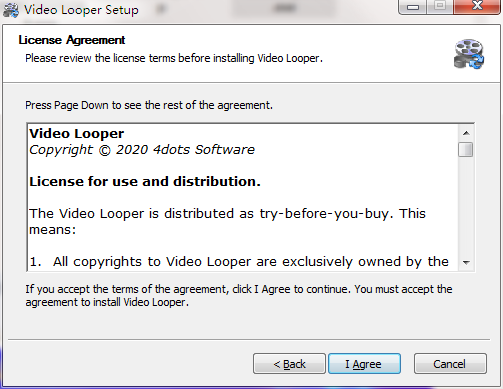503x389 pixels.
Task: Click the 'Video Looper Setup' window title
Action: tap(81, 10)
